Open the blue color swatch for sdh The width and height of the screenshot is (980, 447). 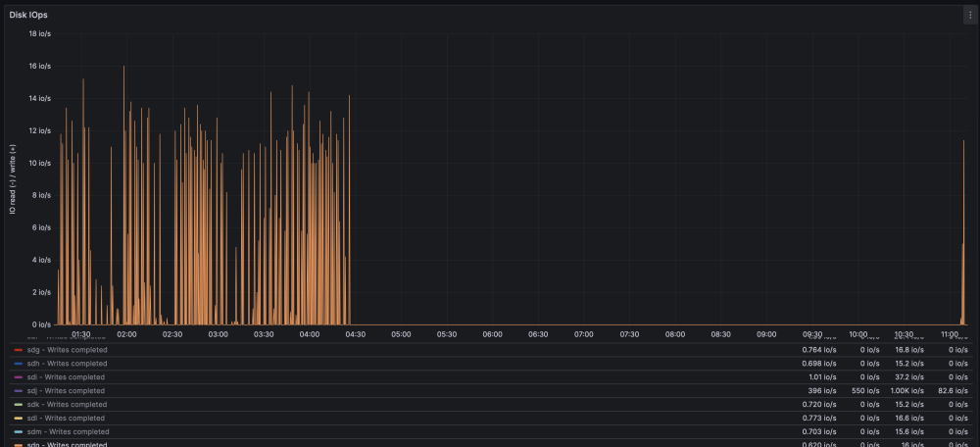(x=18, y=364)
